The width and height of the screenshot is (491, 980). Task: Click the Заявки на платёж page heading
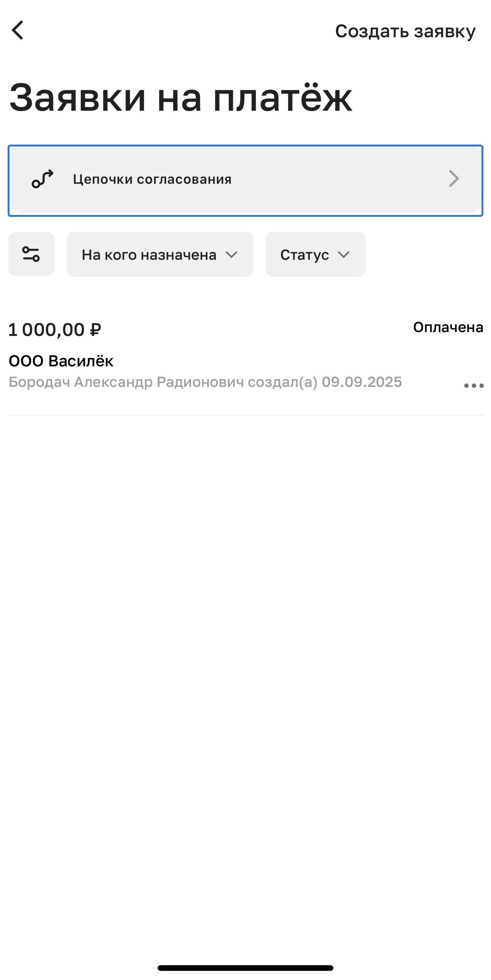coord(180,98)
